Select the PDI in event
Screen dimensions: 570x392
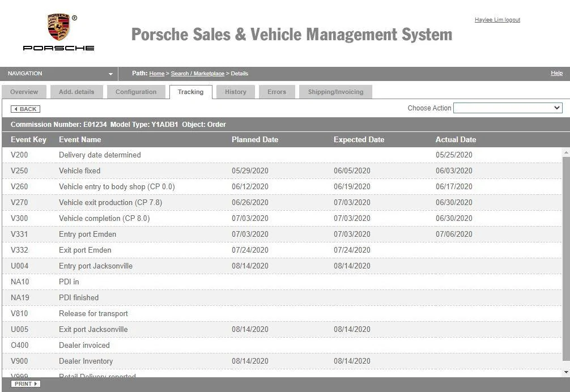coord(69,282)
